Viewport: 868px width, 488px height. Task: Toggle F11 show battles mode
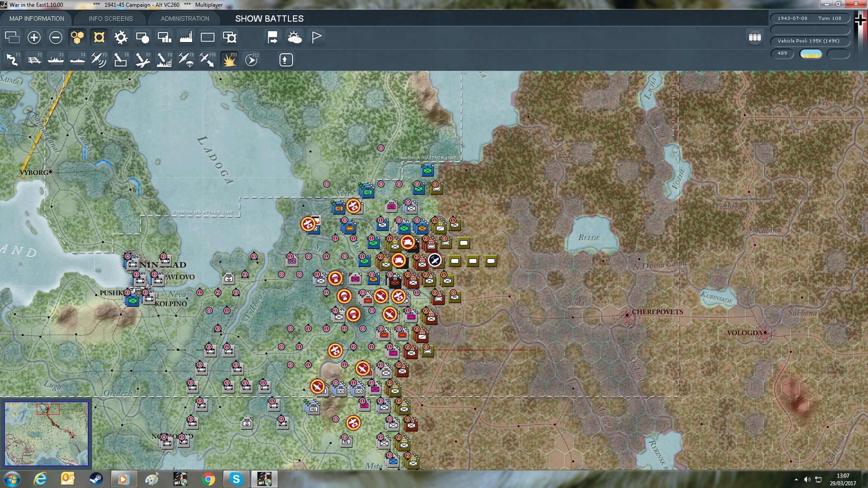point(229,60)
